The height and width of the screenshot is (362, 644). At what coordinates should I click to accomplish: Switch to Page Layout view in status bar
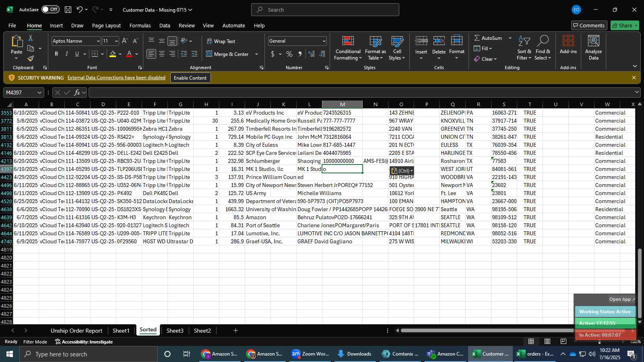547,341
